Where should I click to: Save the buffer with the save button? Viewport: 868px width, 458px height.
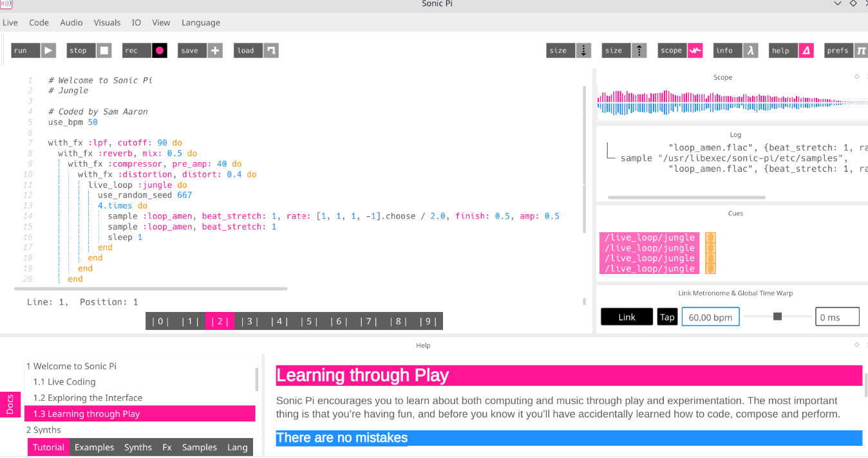201,51
